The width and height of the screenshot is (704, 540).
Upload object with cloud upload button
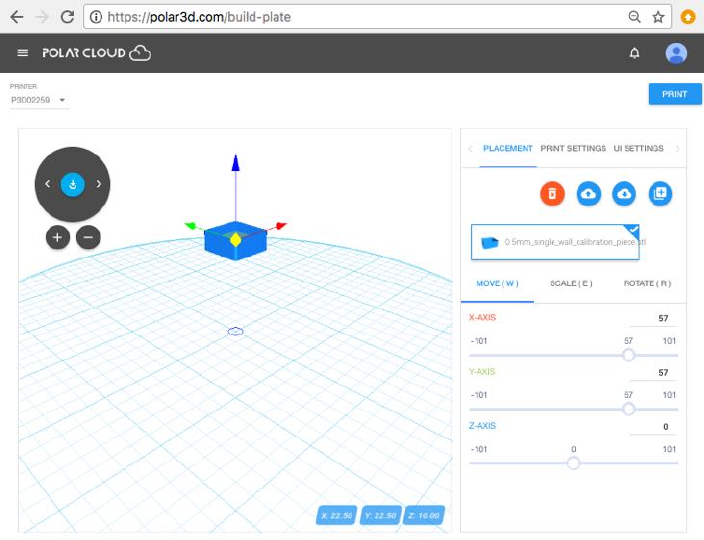(589, 194)
